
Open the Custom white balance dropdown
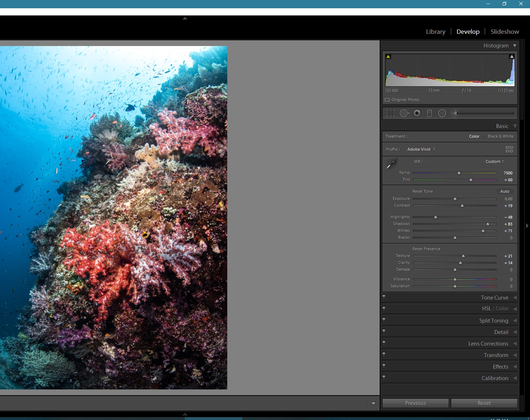coord(494,161)
